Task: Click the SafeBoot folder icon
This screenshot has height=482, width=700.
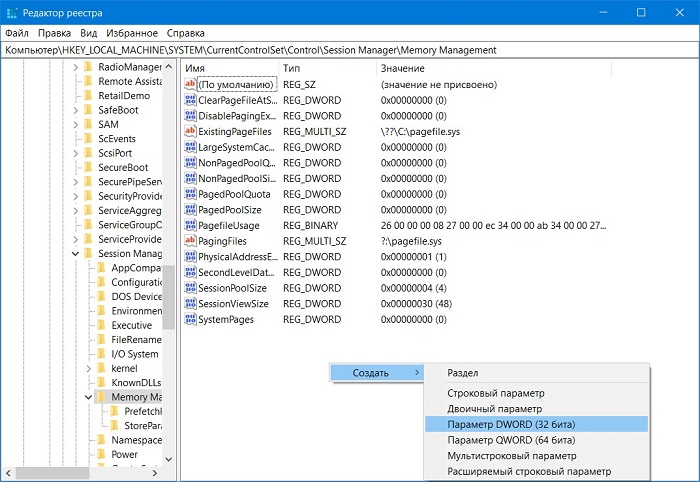Action: pyautogui.click(x=88, y=110)
